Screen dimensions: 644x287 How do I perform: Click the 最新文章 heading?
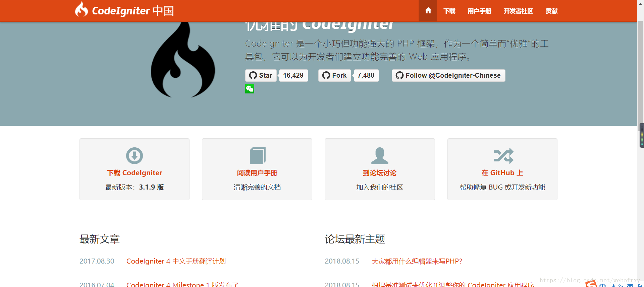click(x=100, y=239)
